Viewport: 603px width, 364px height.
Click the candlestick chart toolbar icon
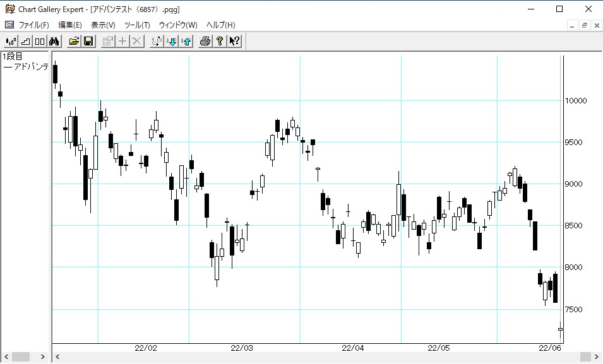tap(11, 42)
